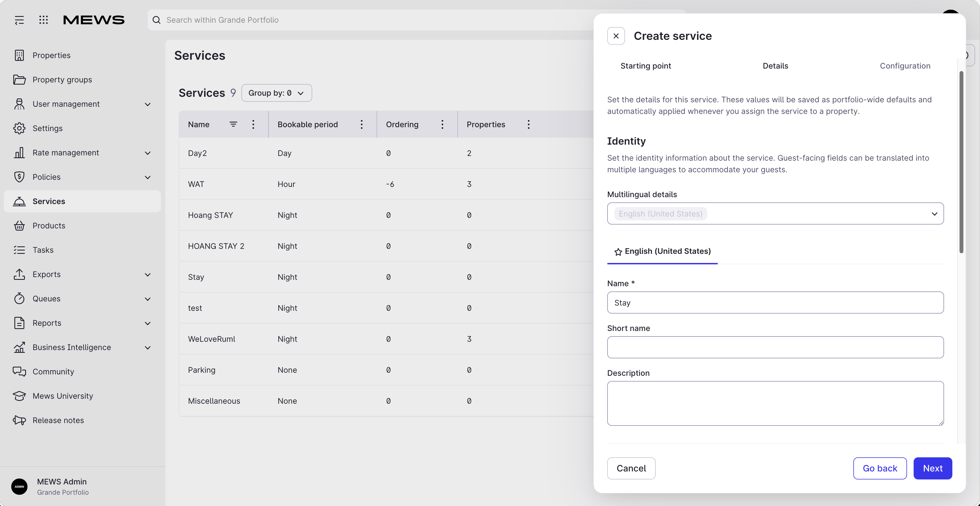Image resolution: width=980 pixels, height=506 pixels.
Task: Select English (United States) language tab
Action: [662, 251]
